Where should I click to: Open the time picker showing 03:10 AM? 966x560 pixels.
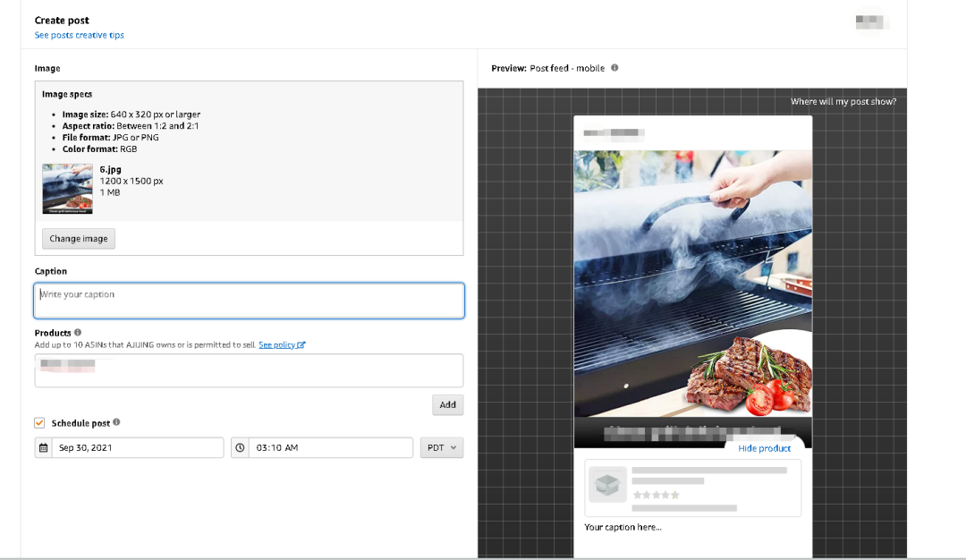point(331,448)
